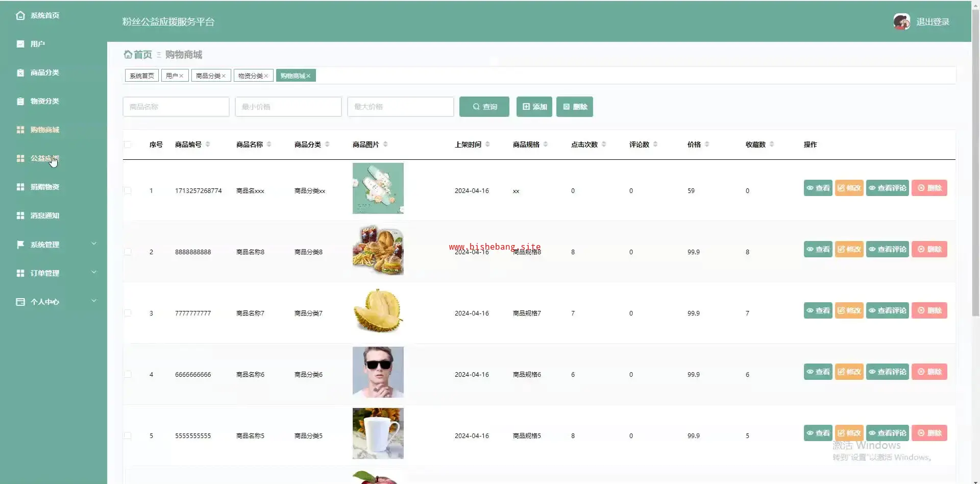Tick the checkbox for row 1
The image size is (980, 484).
(x=128, y=190)
